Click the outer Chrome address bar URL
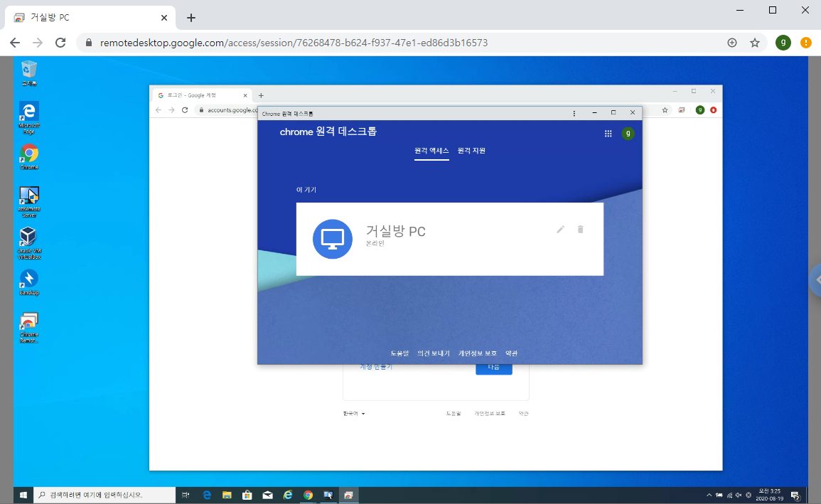Screen dimensions: 821x504 (294, 43)
